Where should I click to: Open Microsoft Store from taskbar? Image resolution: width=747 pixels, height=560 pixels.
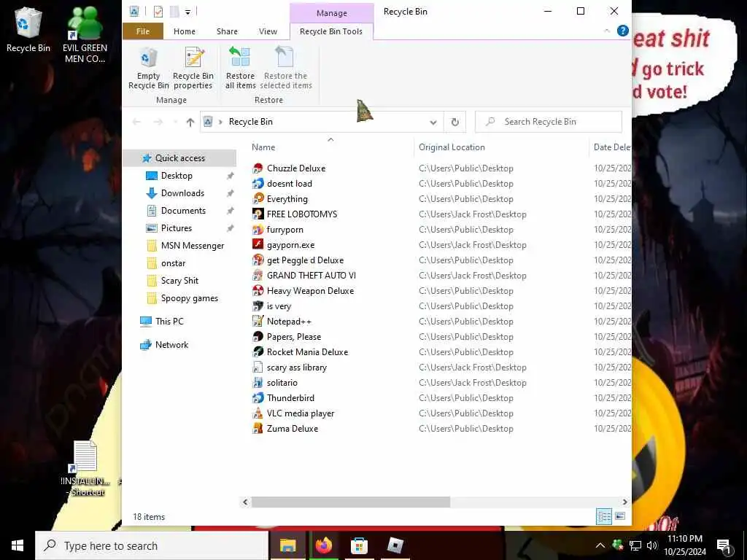click(359, 545)
